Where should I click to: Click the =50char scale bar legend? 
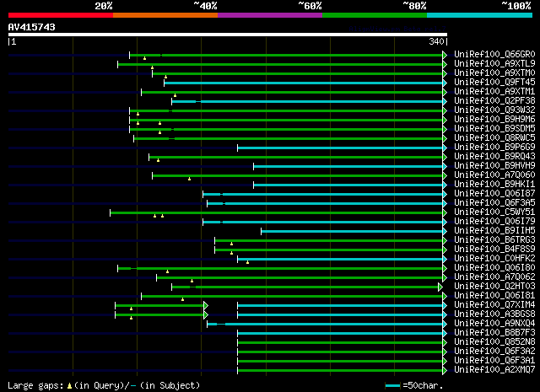click(x=413, y=385)
